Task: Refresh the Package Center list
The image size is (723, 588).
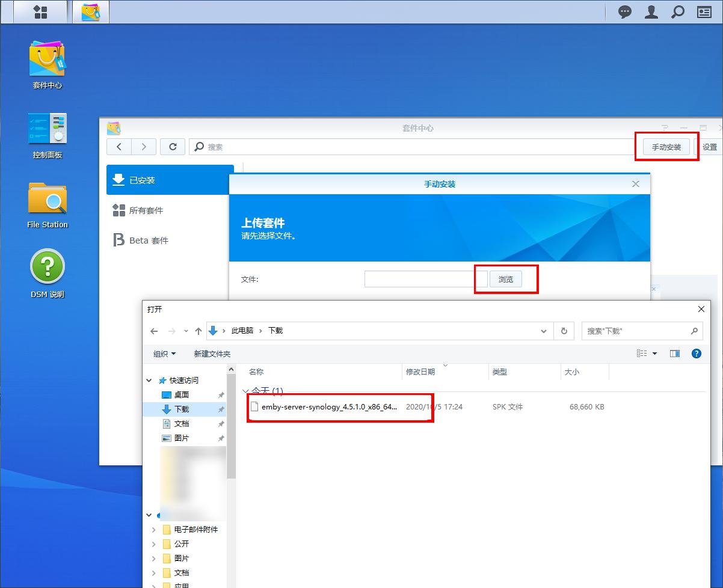Action: coord(173,147)
